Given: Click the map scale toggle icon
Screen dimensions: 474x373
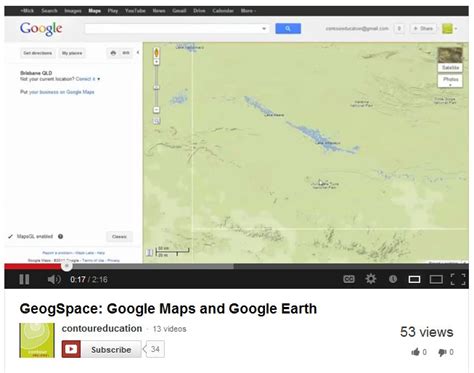Looking at the screenshot, I should click(x=150, y=253).
